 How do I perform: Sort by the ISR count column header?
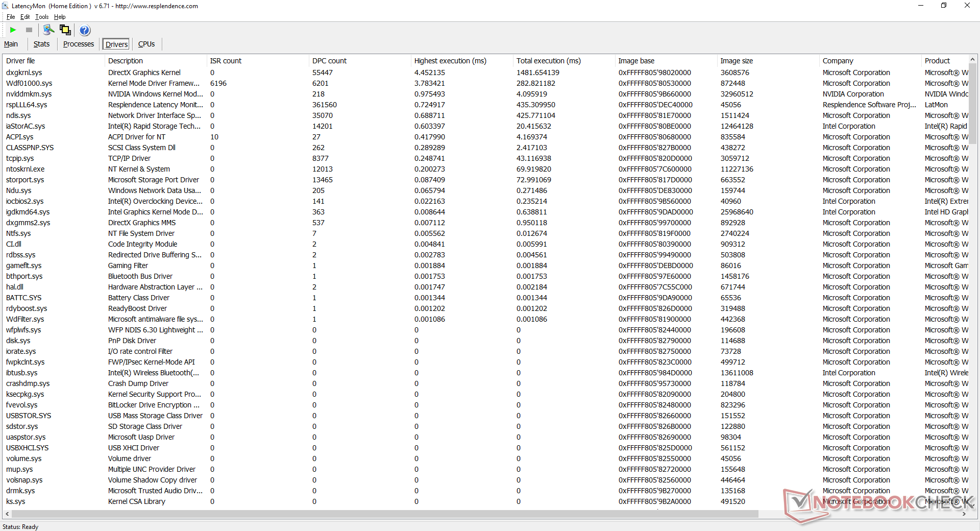(258, 61)
